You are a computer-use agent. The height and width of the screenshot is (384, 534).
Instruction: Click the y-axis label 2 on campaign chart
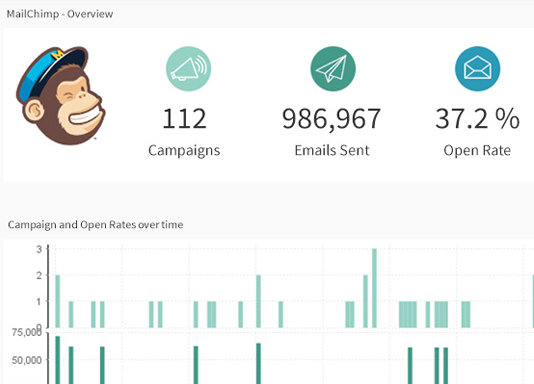pyautogui.click(x=39, y=275)
